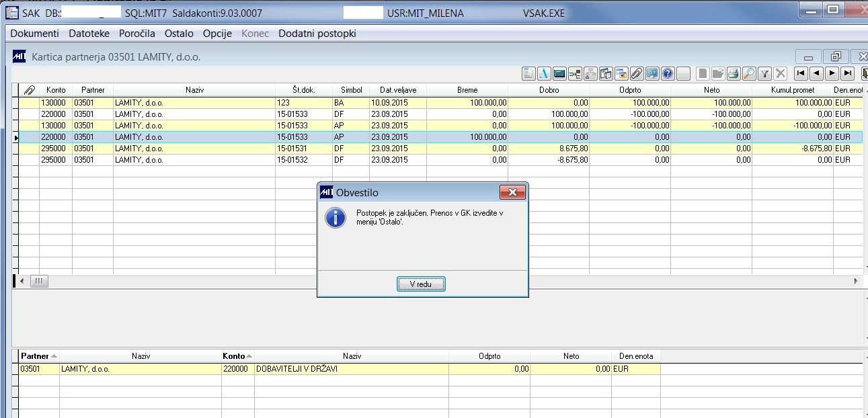868x418 pixels.
Task: Click the 220000 konto cell in bottom grid
Action: (238, 369)
